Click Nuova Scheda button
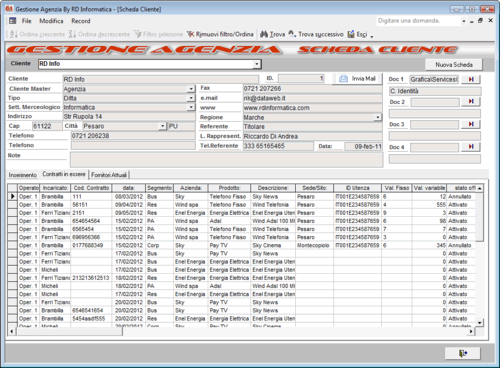This screenshot has width=500, height=368. [454, 65]
